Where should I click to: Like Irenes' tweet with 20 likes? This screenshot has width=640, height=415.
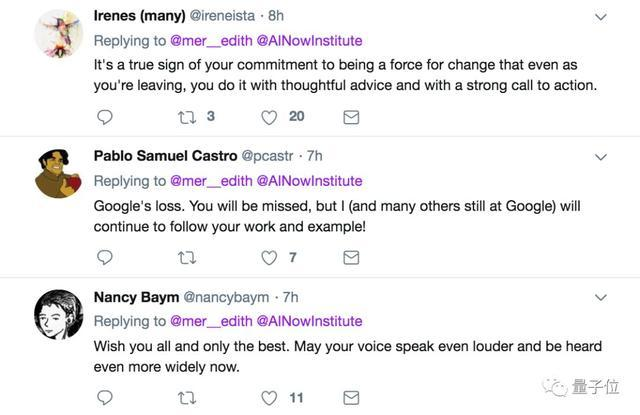(x=268, y=117)
